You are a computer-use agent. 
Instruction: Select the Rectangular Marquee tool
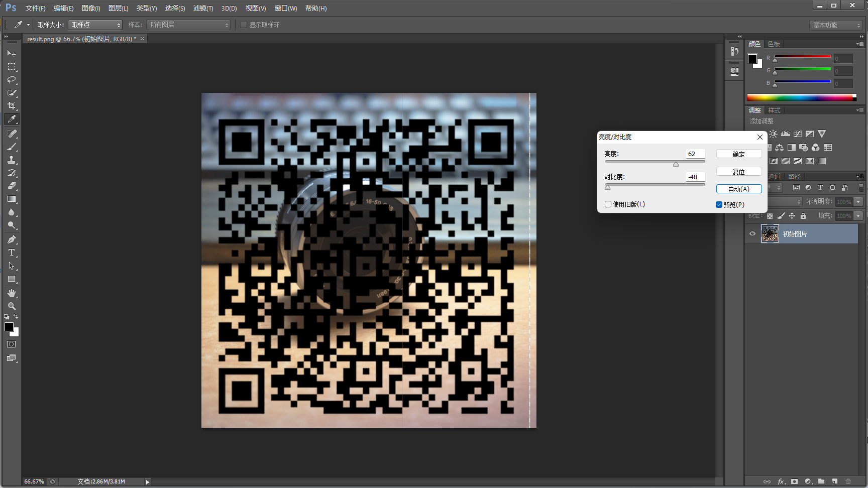[12, 67]
